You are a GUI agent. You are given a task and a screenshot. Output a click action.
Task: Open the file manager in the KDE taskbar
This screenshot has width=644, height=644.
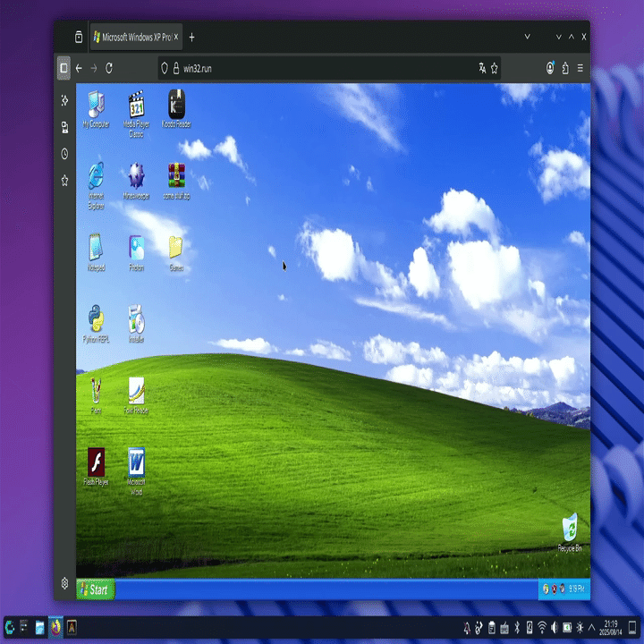(39, 627)
